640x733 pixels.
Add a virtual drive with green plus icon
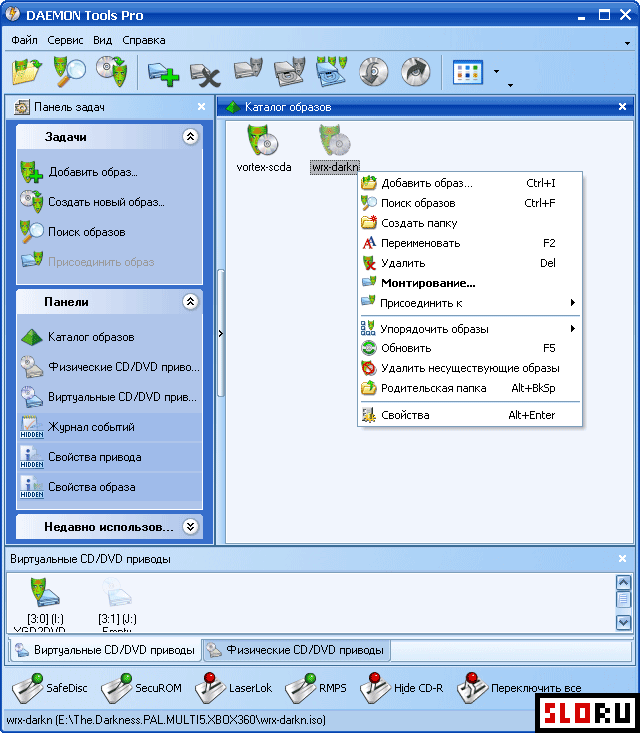click(x=163, y=73)
